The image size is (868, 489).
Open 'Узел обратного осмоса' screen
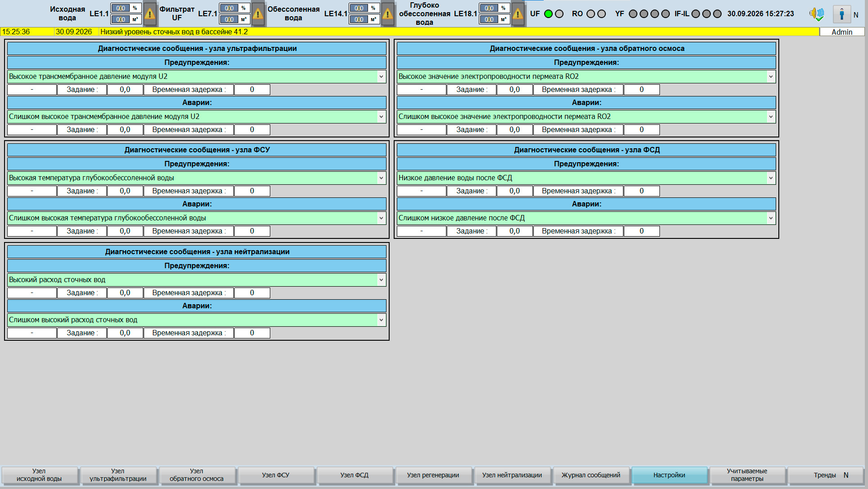click(x=197, y=475)
